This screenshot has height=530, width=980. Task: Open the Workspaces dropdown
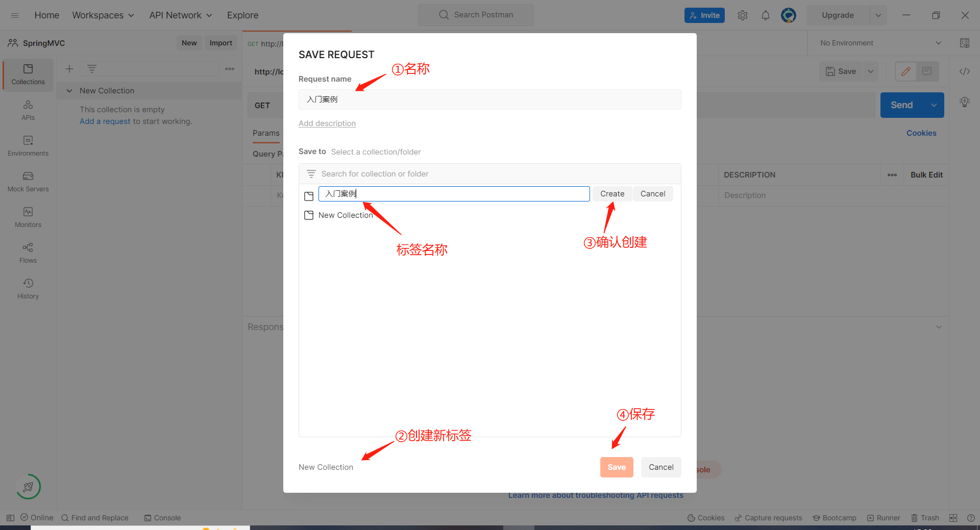103,15
